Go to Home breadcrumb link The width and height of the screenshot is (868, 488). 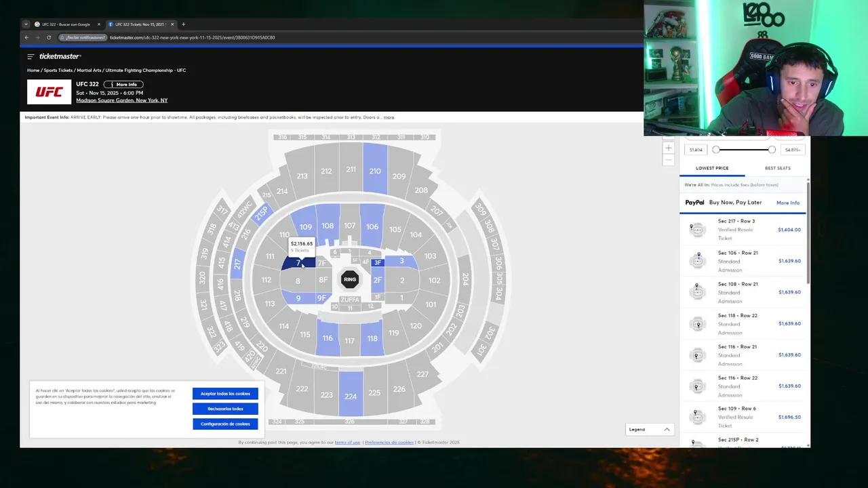point(33,70)
